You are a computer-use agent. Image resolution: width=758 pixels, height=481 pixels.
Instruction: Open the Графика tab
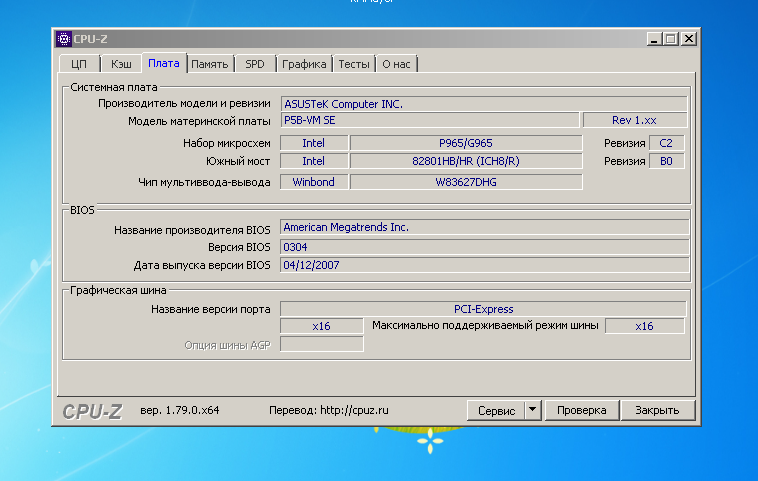coord(304,64)
